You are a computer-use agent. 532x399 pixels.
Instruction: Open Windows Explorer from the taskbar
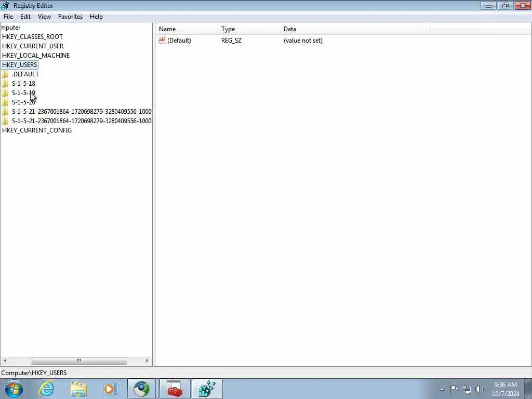click(79, 389)
